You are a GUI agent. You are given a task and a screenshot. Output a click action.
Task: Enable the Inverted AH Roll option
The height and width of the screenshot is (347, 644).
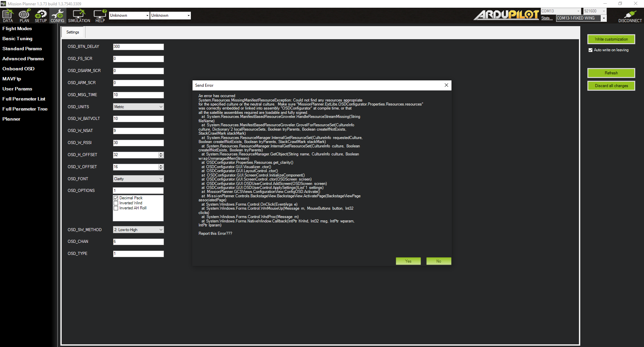pos(116,208)
